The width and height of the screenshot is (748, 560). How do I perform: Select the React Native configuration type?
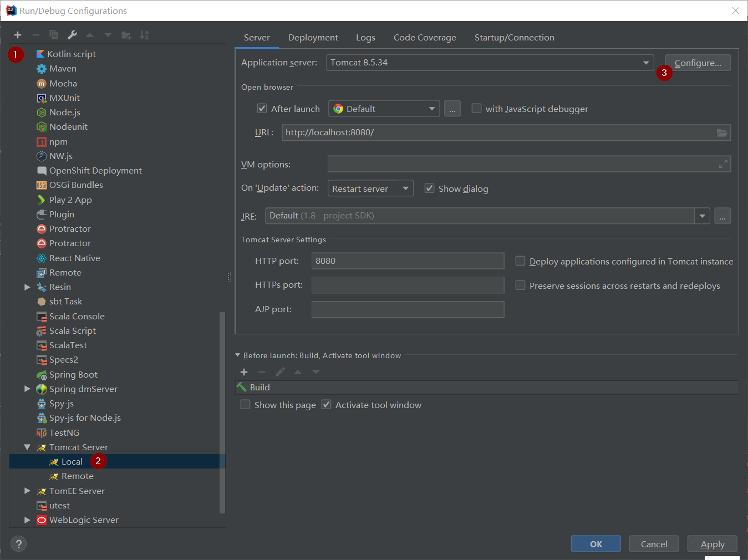(75, 258)
